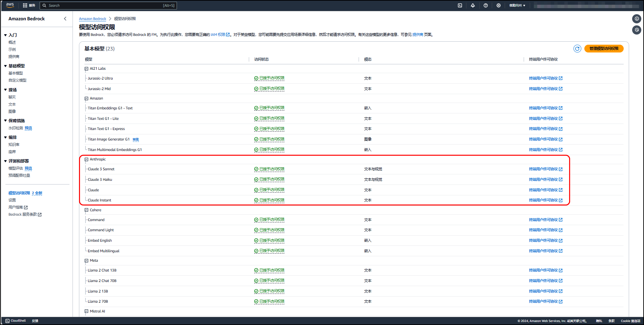Click external link icon next to IAM 权限
The image size is (644, 325).
[228, 35]
